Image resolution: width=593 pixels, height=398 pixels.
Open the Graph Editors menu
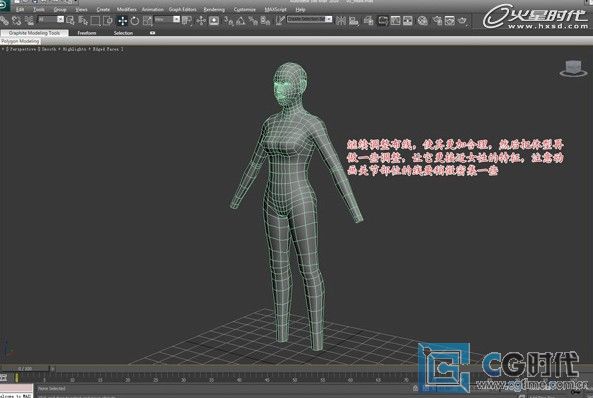pyautogui.click(x=183, y=9)
